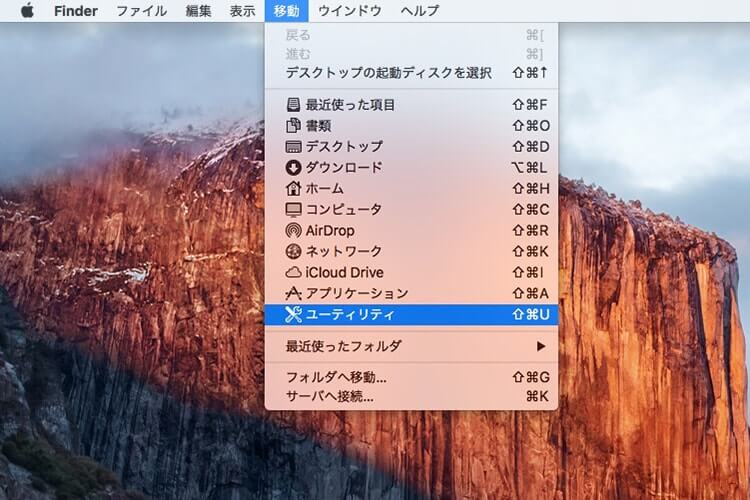Select AirDrop menu entry

pos(411,230)
